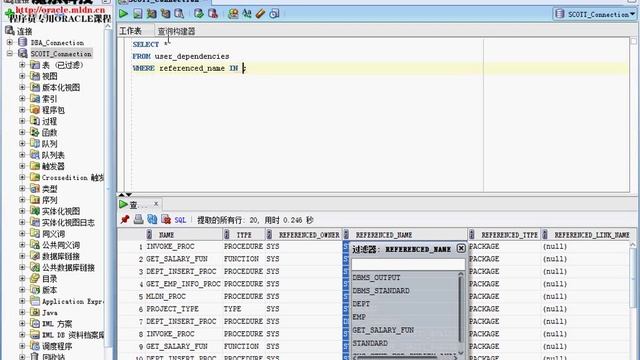The height and width of the screenshot is (360, 640).
Task: Expand the 触发器 tree node
Action: tap(22, 166)
